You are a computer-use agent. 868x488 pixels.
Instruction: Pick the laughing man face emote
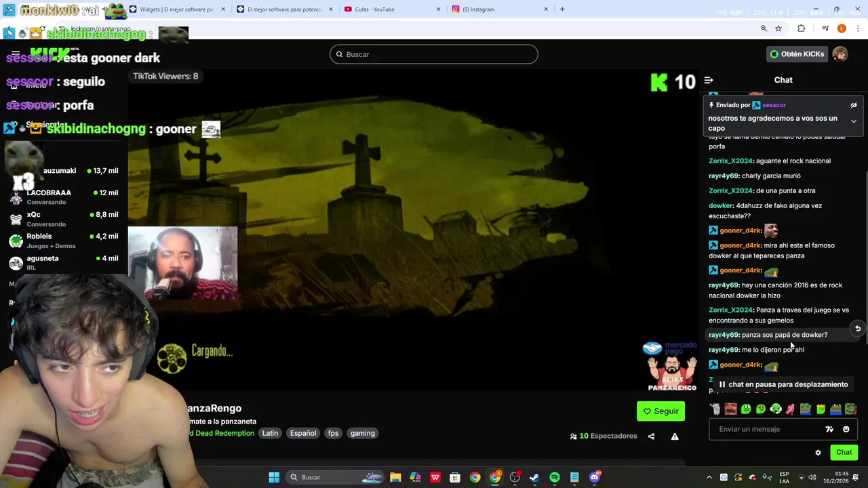(730, 409)
